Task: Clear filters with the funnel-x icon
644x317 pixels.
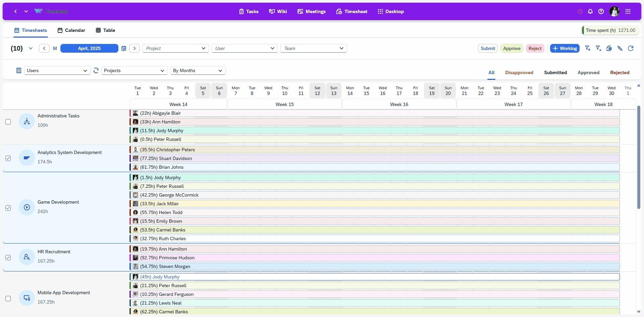Action: coord(598,48)
